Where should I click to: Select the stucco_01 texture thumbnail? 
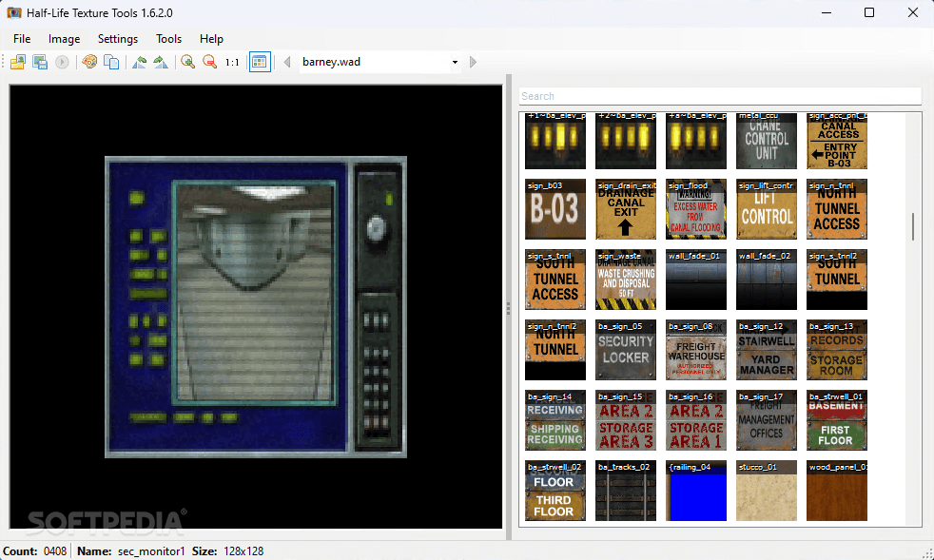[x=766, y=491]
